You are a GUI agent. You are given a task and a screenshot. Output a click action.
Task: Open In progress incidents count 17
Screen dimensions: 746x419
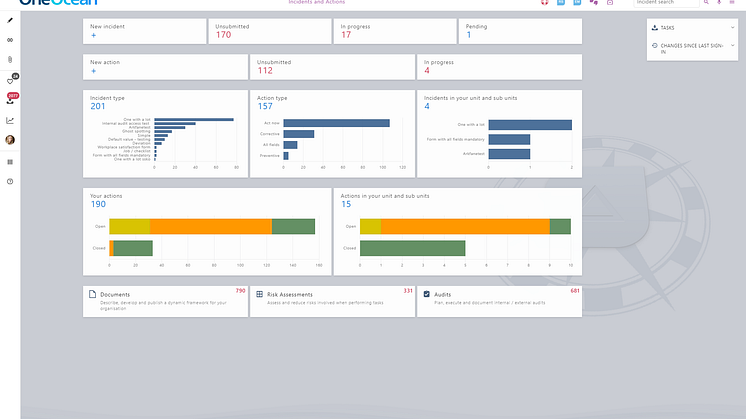[346, 35]
